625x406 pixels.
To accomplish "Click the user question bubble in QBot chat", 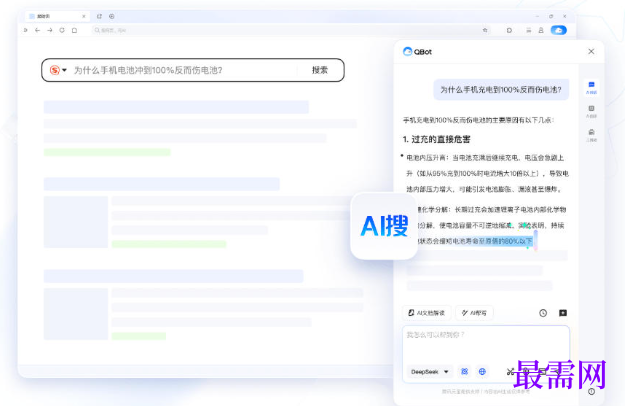I will [x=501, y=90].
